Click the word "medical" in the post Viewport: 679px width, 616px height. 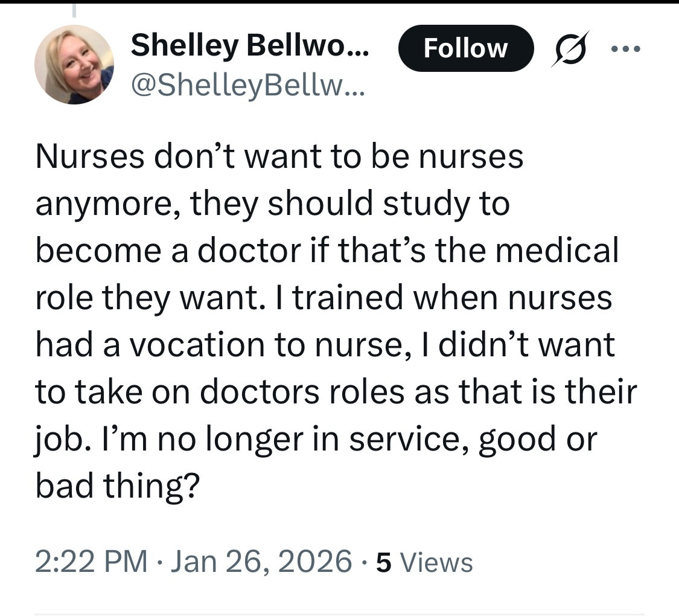coord(558,251)
